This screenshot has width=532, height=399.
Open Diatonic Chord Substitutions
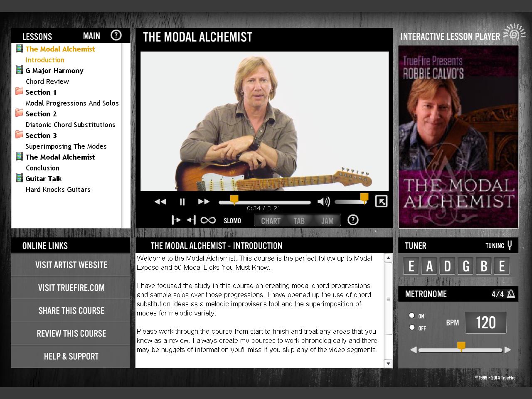pos(70,125)
